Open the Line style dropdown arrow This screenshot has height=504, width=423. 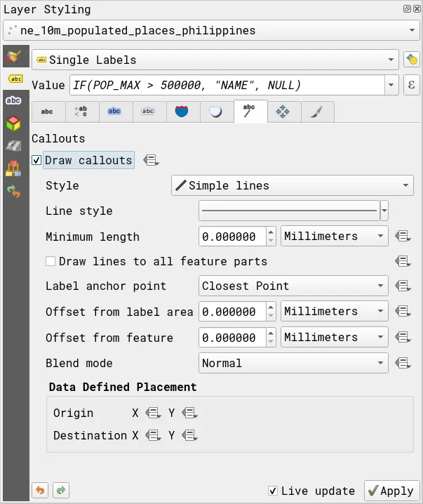[384, 211]
